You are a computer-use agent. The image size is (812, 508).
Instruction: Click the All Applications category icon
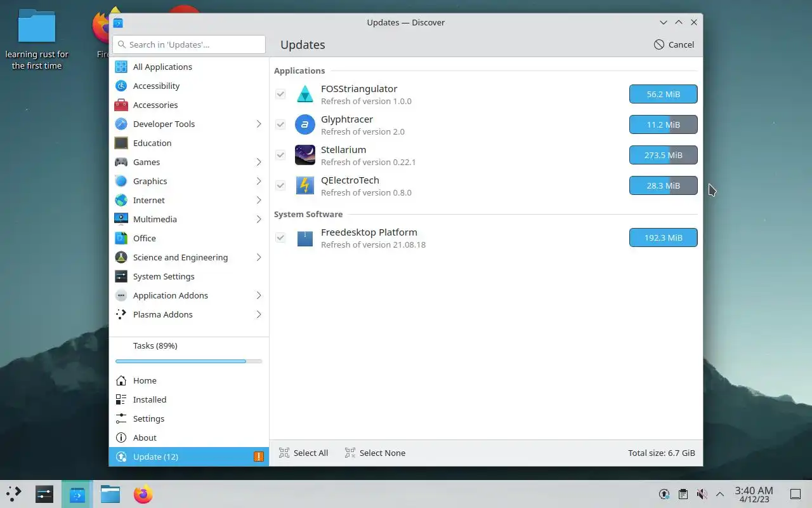click(121, 67)
